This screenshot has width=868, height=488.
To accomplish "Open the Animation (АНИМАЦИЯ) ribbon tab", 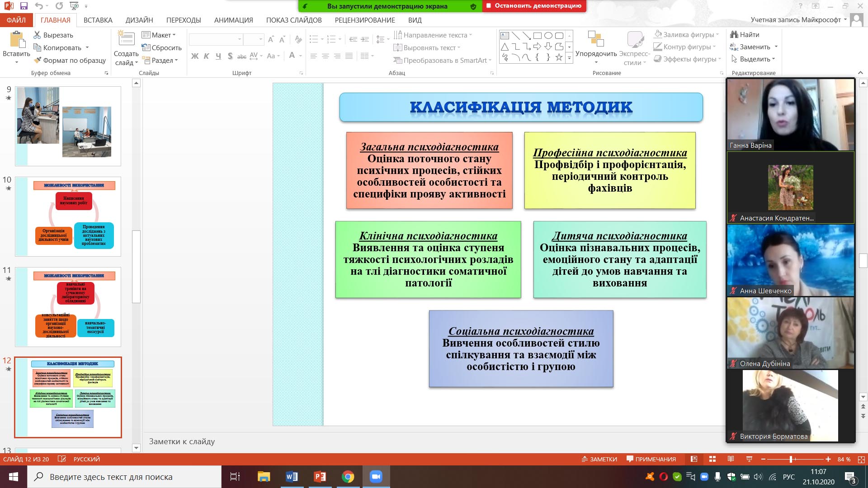I will (233, 20).
